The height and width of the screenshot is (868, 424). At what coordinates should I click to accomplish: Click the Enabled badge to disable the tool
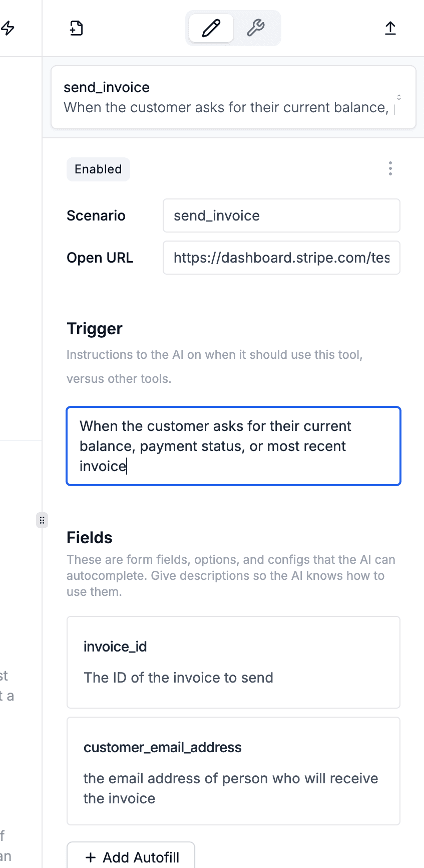click(x=98, y=169)
